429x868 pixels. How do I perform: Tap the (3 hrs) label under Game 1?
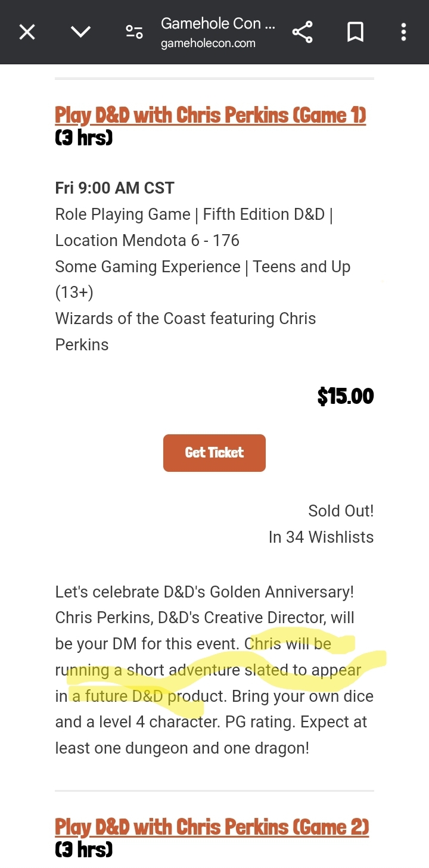(84, 138)
